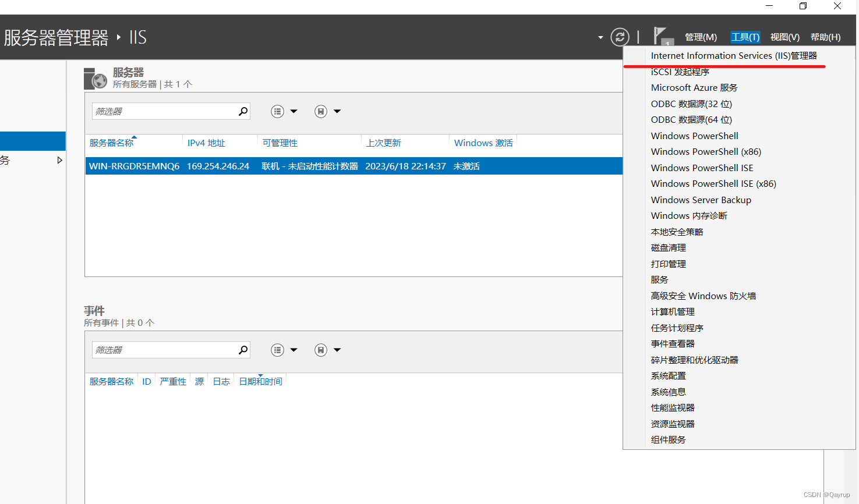
Task: Sort servers by 上次更新 column
Action: (x=383, y=143)
